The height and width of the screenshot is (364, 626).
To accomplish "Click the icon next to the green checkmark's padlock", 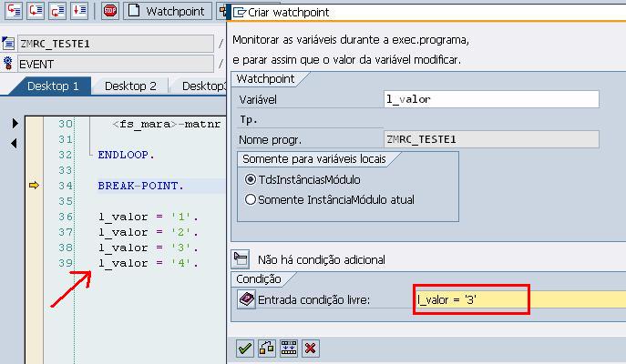I will click(288, 348).
